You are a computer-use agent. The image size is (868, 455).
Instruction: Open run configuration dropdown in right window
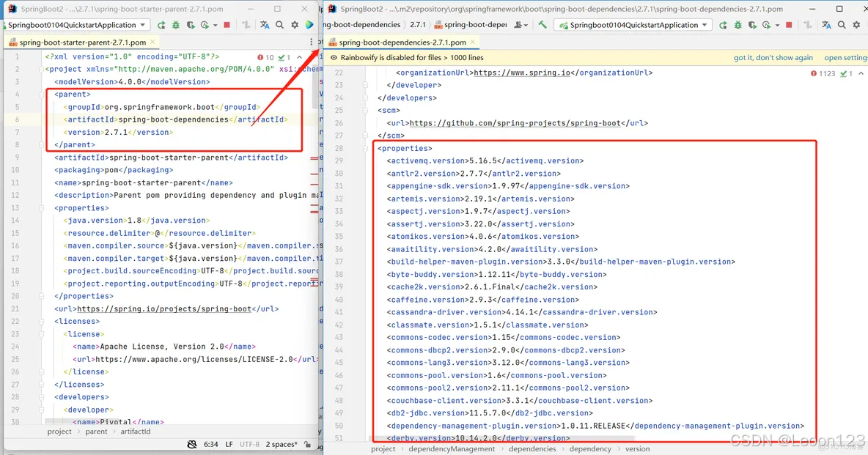pos(634,25)
